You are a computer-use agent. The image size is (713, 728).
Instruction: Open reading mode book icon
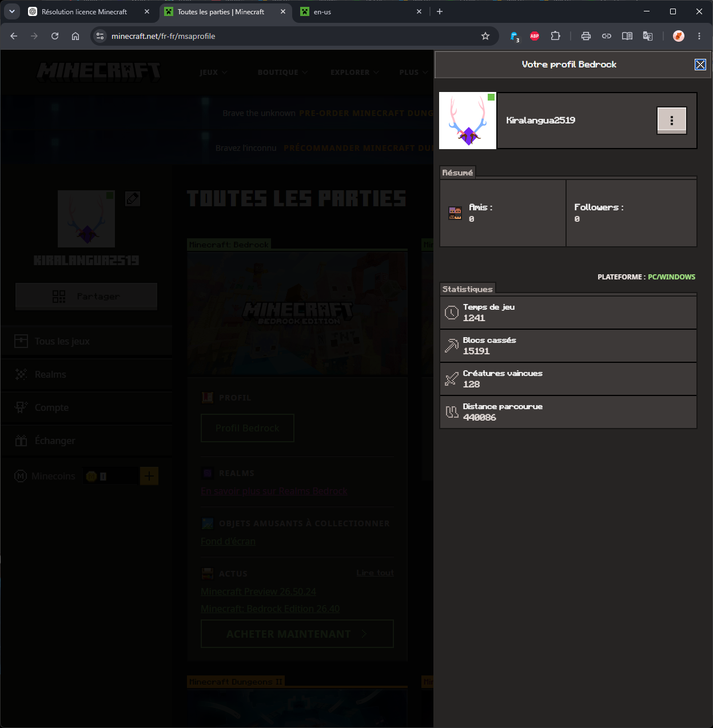tap(627, 36)
